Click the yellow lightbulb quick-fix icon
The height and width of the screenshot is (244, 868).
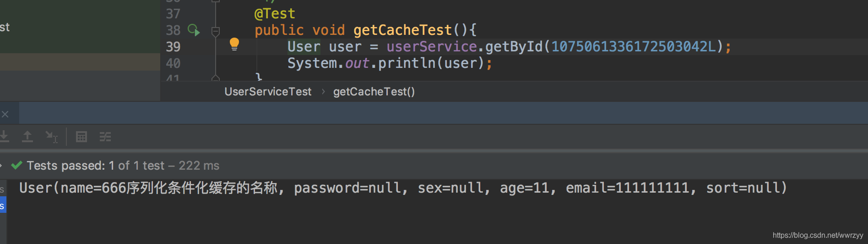[234, 44]
